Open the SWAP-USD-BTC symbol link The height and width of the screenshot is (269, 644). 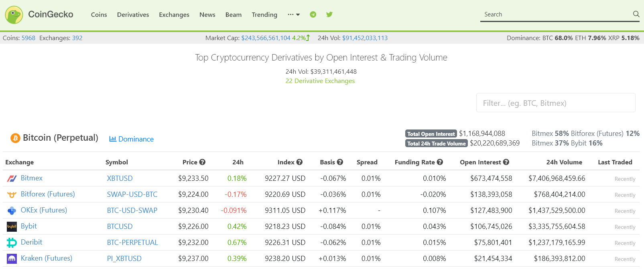(x=132, y=194)
